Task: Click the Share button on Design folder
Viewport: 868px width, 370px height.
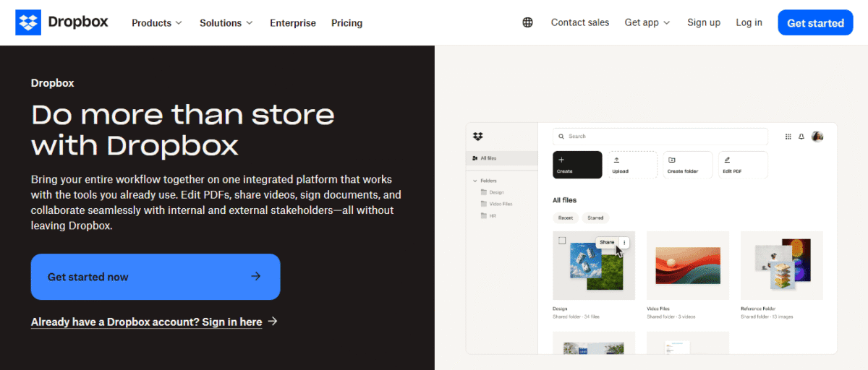Action: coord(607,243)
